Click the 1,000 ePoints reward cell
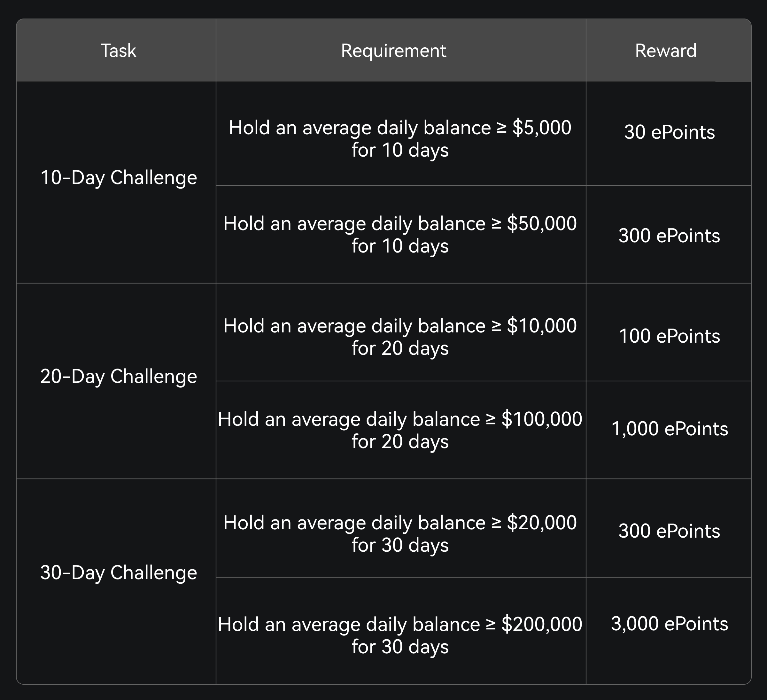The width and height of the screenshot is (767, 700). 669,429
